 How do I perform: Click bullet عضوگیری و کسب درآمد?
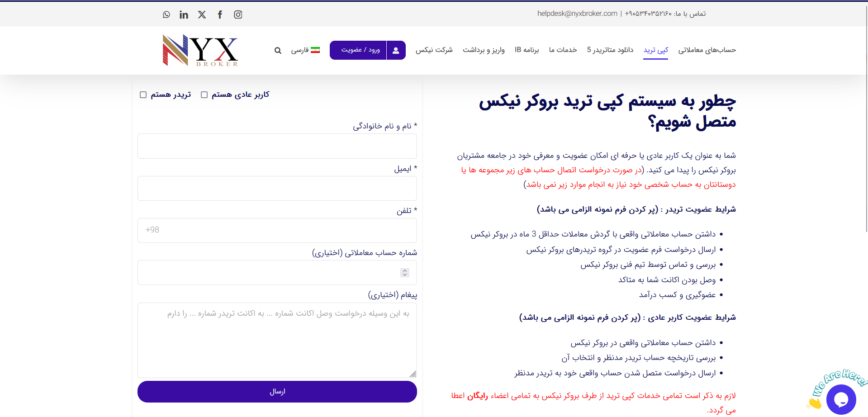[x=677, y=295]
